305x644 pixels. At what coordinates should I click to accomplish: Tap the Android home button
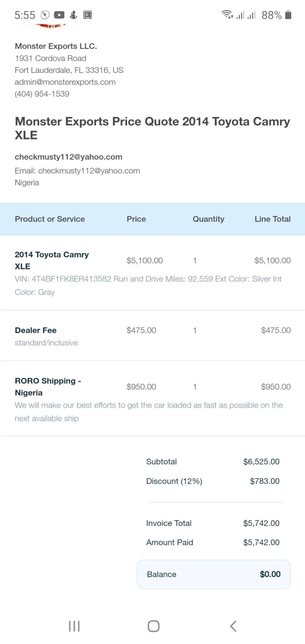coord(154,626)
